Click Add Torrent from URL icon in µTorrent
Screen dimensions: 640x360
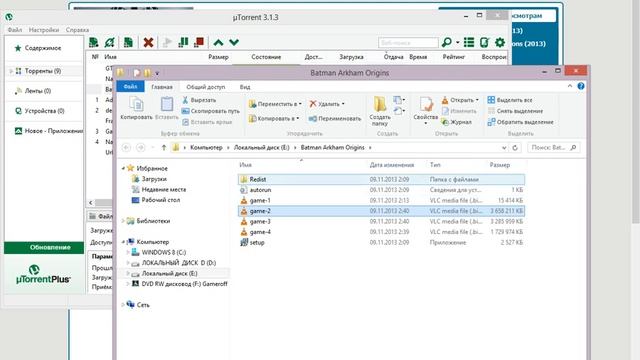coord(109,42)
